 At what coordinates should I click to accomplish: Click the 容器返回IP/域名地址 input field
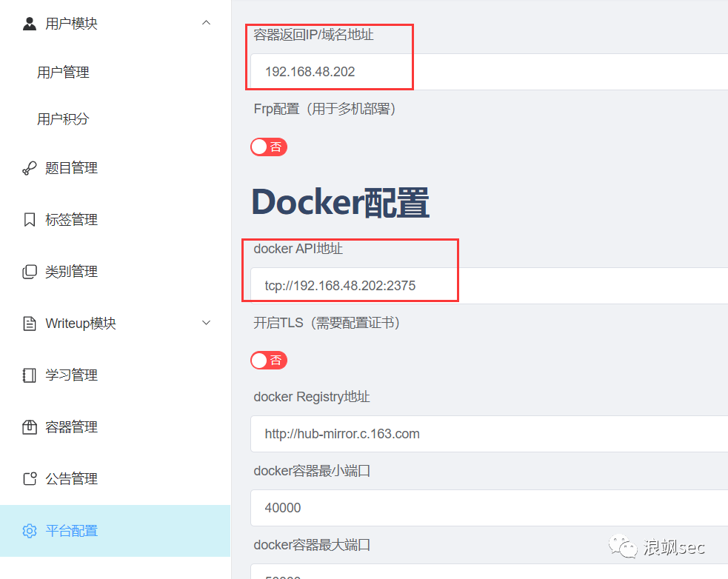click(x=490, y=72)
